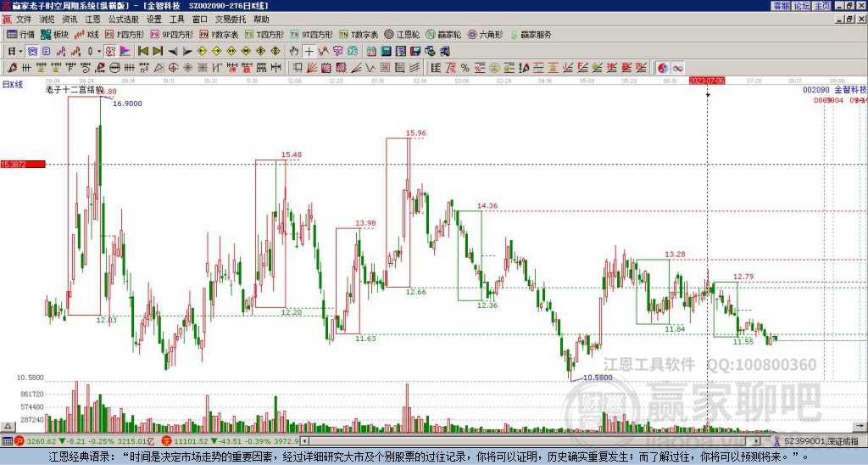Click the 10.5800 low price label

[598, 378]
